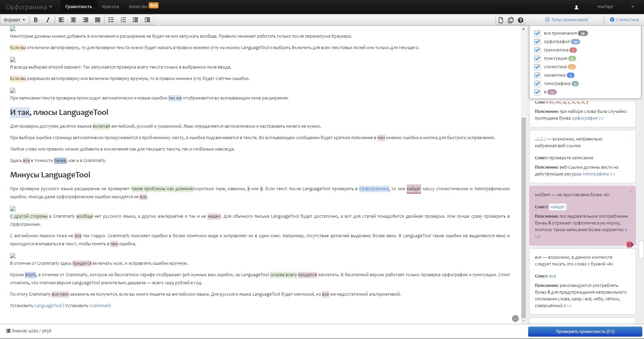This screenshot has width=644, height=339.
Task: Uncheck the «пунктуация» annotation type
Action: click(537, 58)
